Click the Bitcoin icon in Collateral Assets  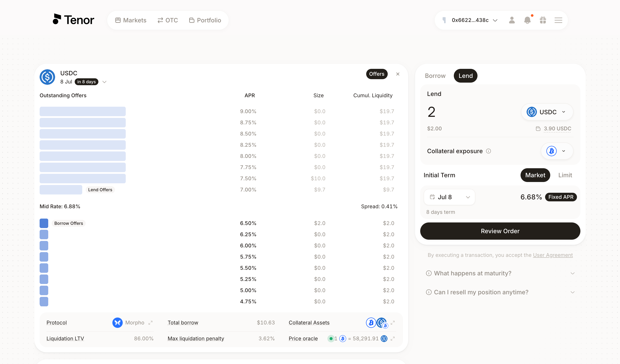click(x=371, y=323)
